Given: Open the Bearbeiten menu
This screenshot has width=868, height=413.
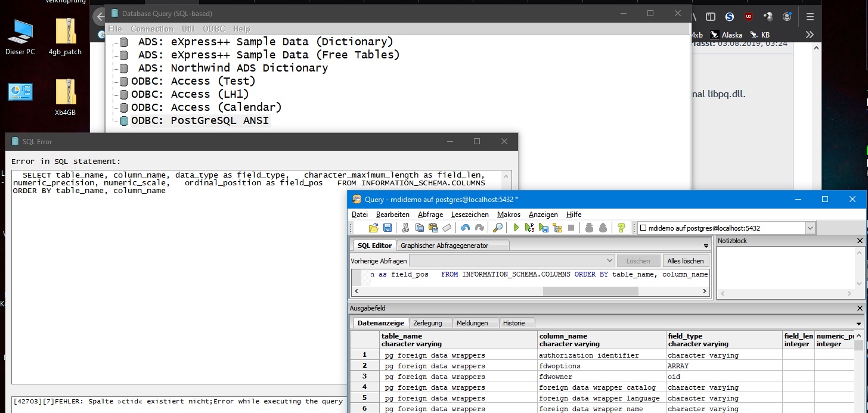Looking at the screenshot, I should (393, 215).
